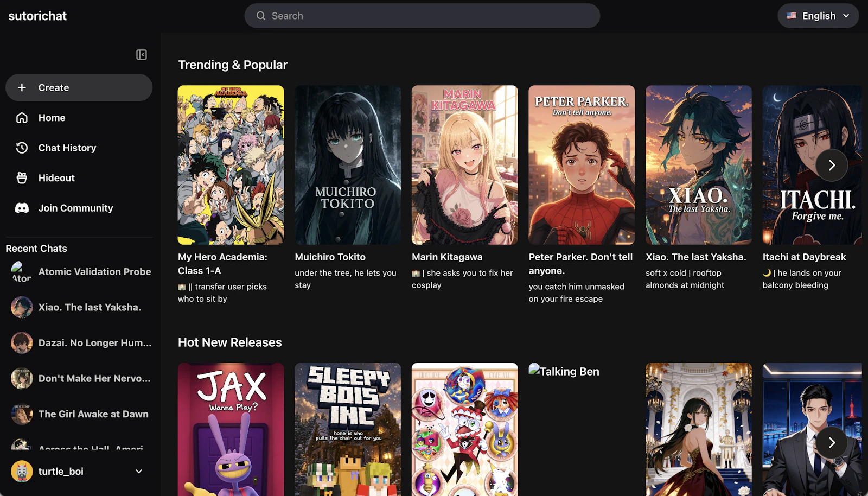Open Xiao. The last Yaksha. card image
868x496 pixels.
click(x=699, y=165)
